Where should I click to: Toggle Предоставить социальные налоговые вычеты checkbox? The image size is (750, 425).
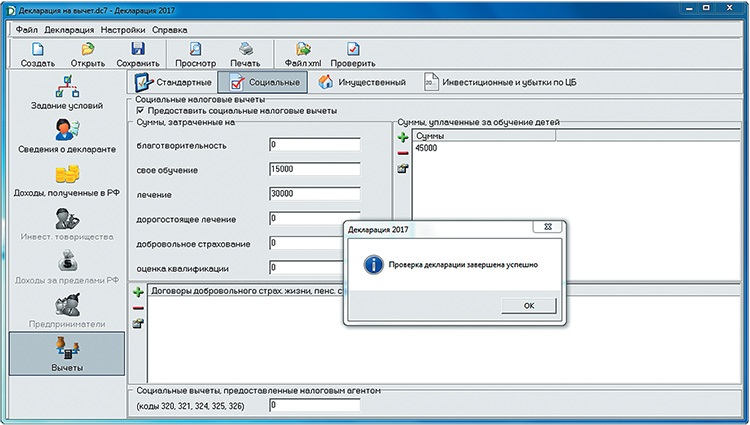(139, 110)
